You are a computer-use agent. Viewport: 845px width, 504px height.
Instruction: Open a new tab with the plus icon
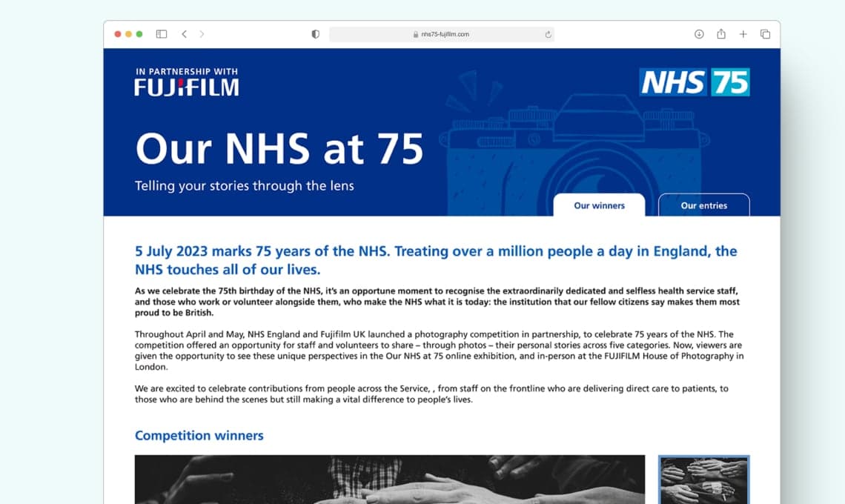click(743, 34)
